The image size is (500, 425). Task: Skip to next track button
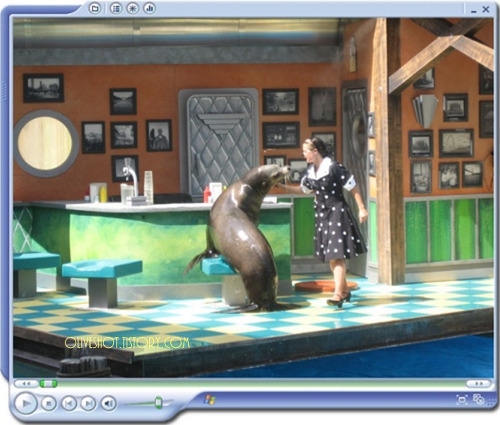tap(89, 404)
